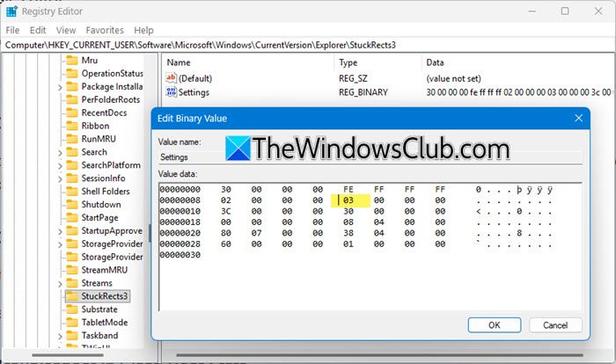
Task: Click the REG_SZ type cell
Action: pyautogui.click(x=353, y=78)
